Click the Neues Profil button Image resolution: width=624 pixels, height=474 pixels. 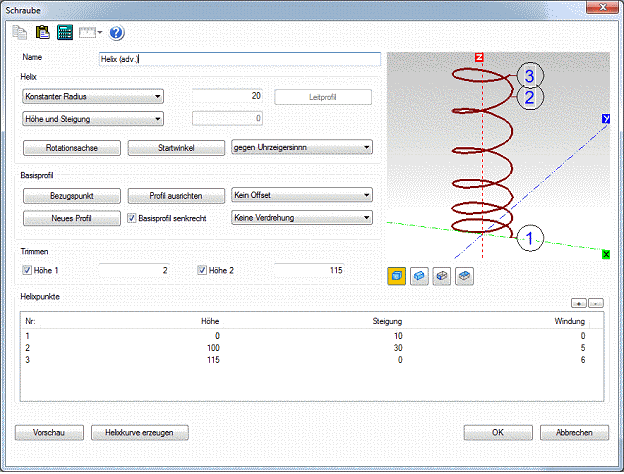[x=72, y=218]
